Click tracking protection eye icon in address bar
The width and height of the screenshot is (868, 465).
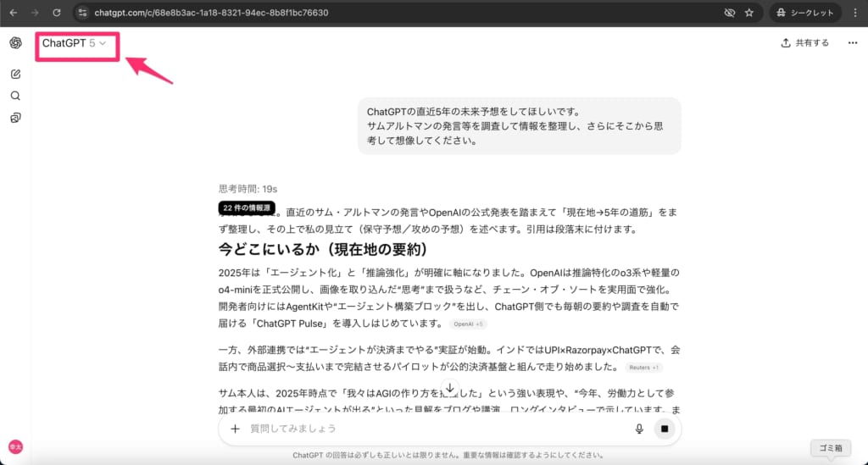pyautogui.click(x=729, y=14)
